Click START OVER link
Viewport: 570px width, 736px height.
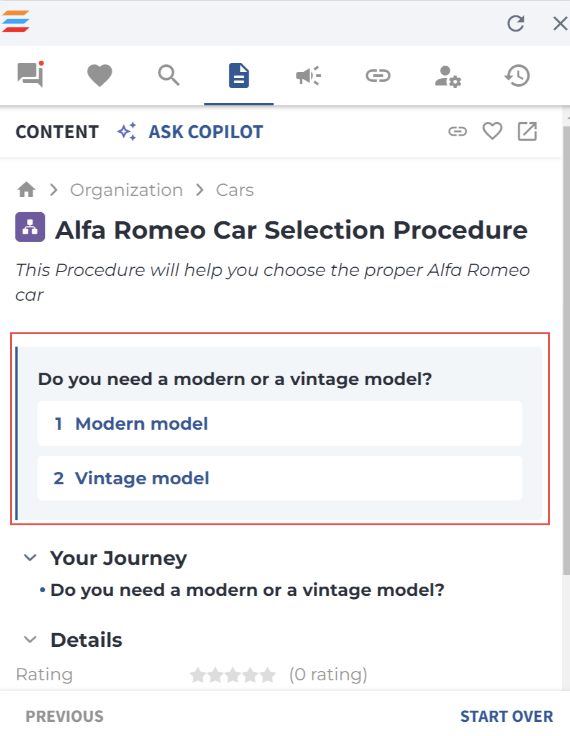tap(506, 716)
